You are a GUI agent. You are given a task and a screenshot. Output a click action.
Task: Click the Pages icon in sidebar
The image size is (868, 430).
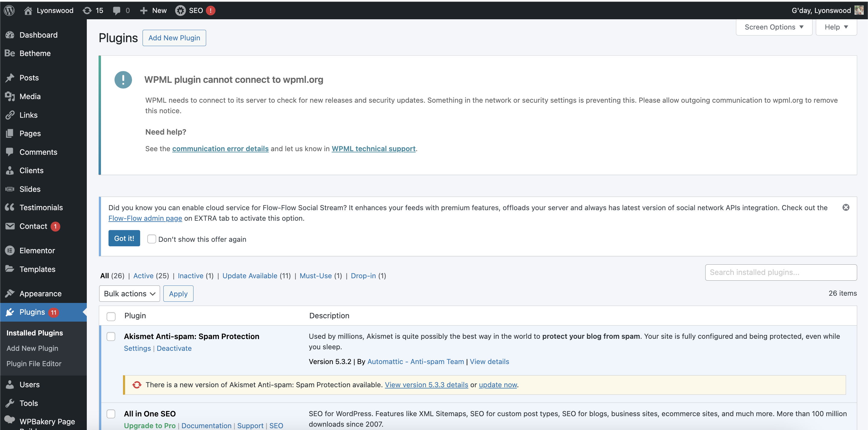(10, 133)
